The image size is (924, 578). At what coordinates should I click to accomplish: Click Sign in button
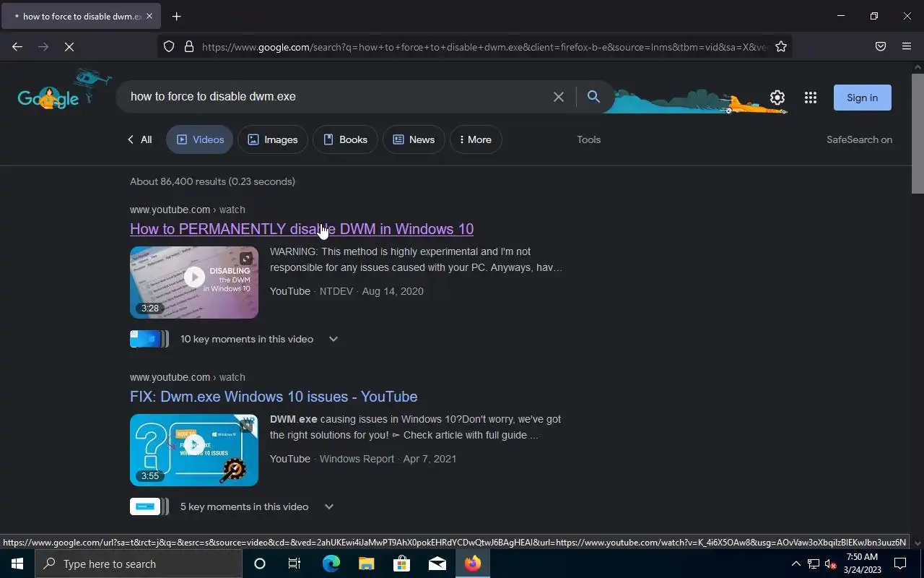(x=863, y=98)
